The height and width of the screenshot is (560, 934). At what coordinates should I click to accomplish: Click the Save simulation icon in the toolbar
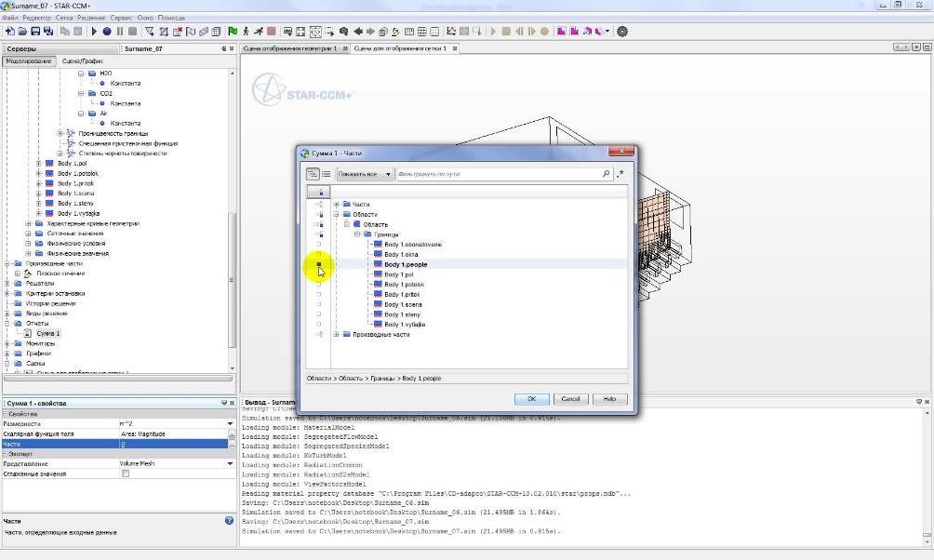[36, 31]
